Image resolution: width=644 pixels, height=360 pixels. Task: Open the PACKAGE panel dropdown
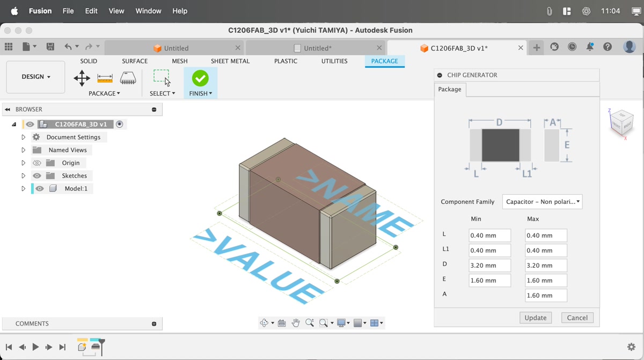tap(104, 93)
